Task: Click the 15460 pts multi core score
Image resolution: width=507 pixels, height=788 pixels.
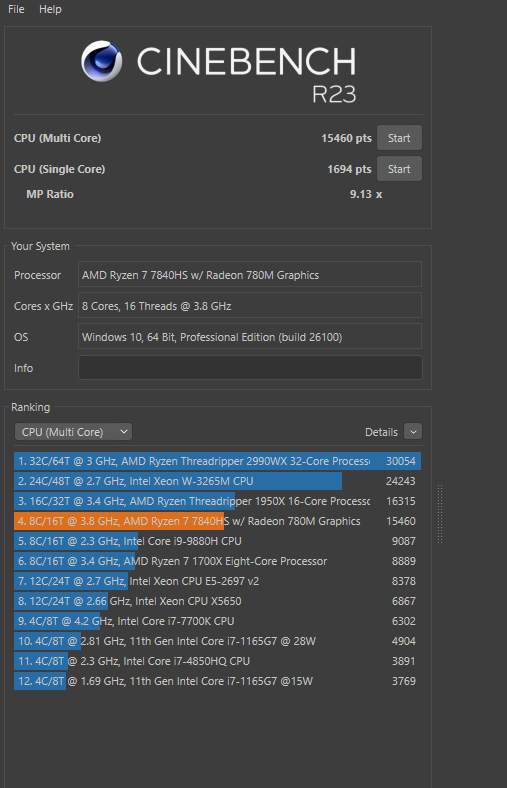Action: [346, 138]
